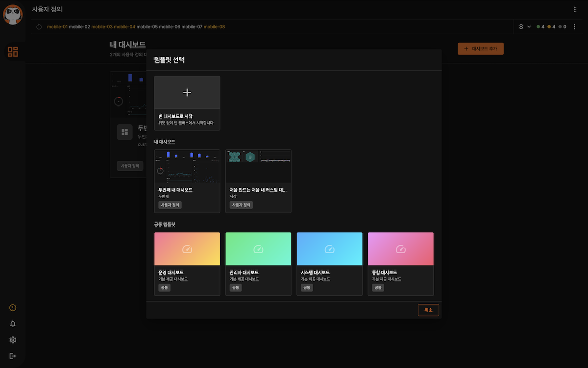
Task: Click the logout icon in sidebar
Action: click(13, 356)
